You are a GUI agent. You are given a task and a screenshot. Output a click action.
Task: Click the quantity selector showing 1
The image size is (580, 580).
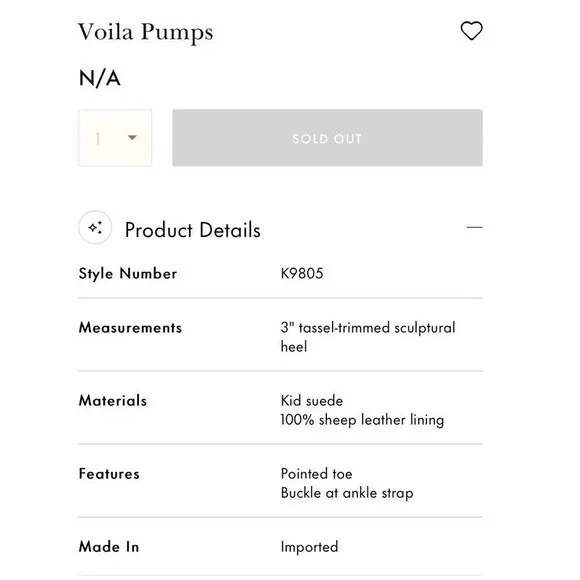click(x=115, y=138)
